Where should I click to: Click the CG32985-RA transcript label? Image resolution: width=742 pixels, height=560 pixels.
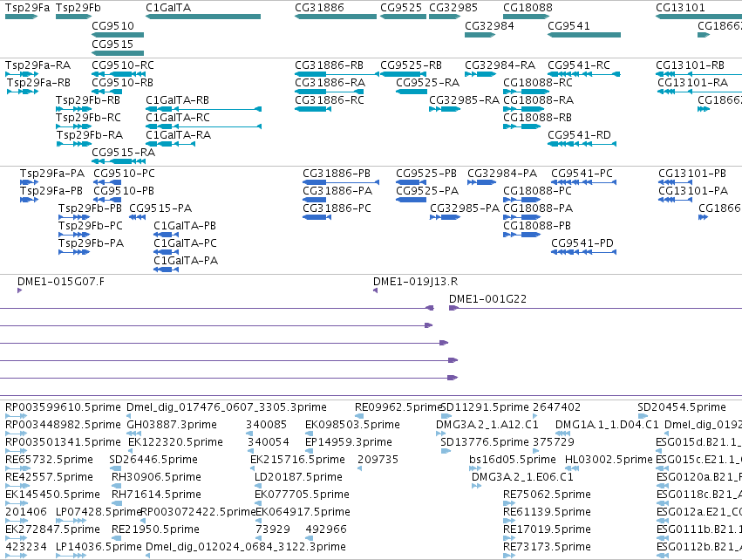click(464, 100)
